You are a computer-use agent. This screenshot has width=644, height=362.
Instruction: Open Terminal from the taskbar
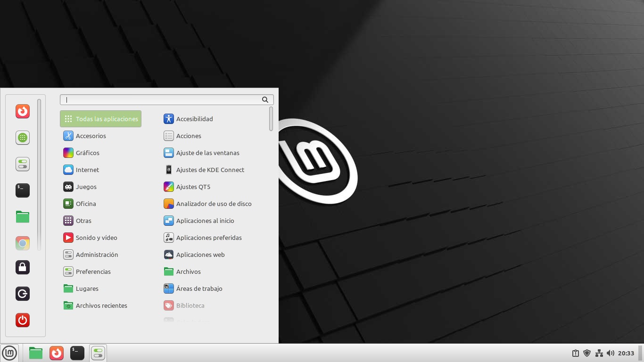77,353
